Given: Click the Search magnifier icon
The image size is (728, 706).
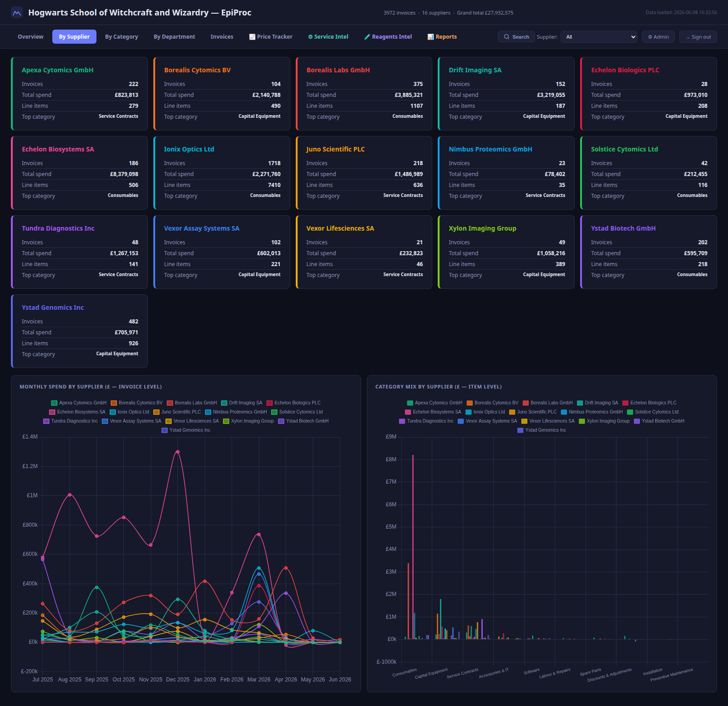Looking at the screenshot, I should [506, 37].
